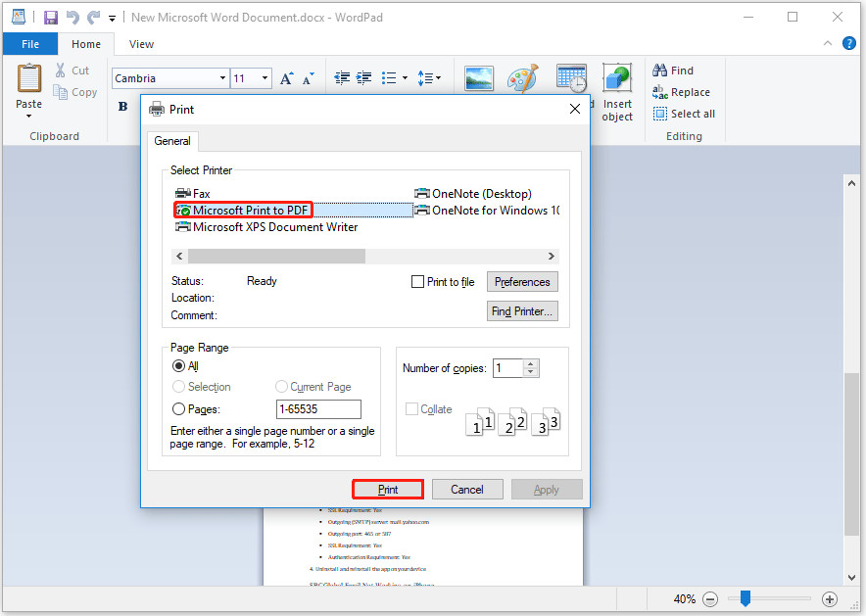The height and width of the screenshot is (616, 866).
Task: Decrease number of copies with down arrow
Action: coord(530,372)
